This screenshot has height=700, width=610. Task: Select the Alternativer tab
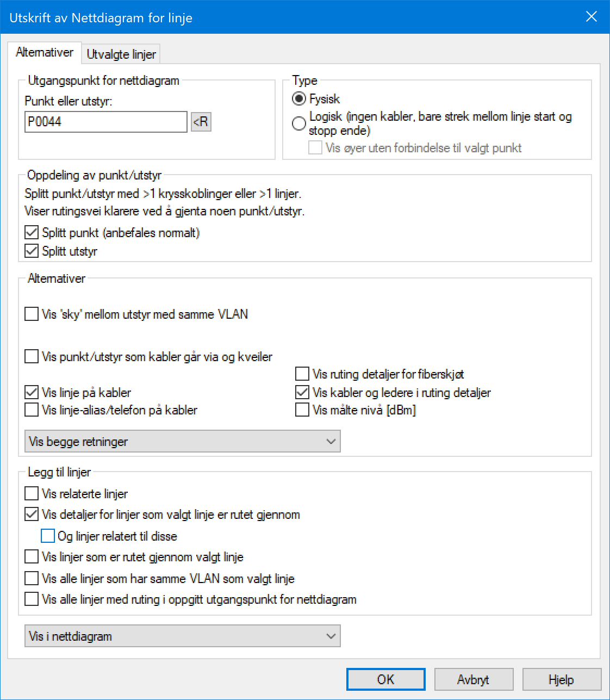[x=45, y=52]
